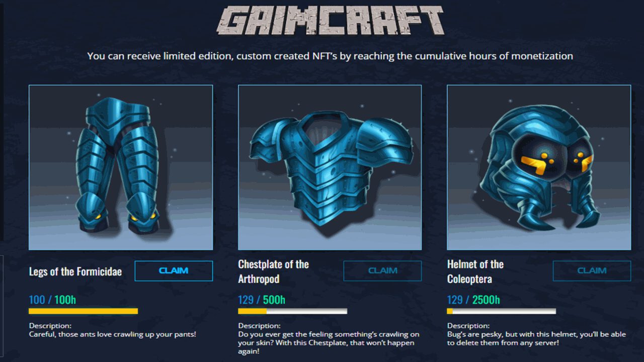Click the full 100h yellow progress bar
The image size is (644, 362).
click(84, 311)
